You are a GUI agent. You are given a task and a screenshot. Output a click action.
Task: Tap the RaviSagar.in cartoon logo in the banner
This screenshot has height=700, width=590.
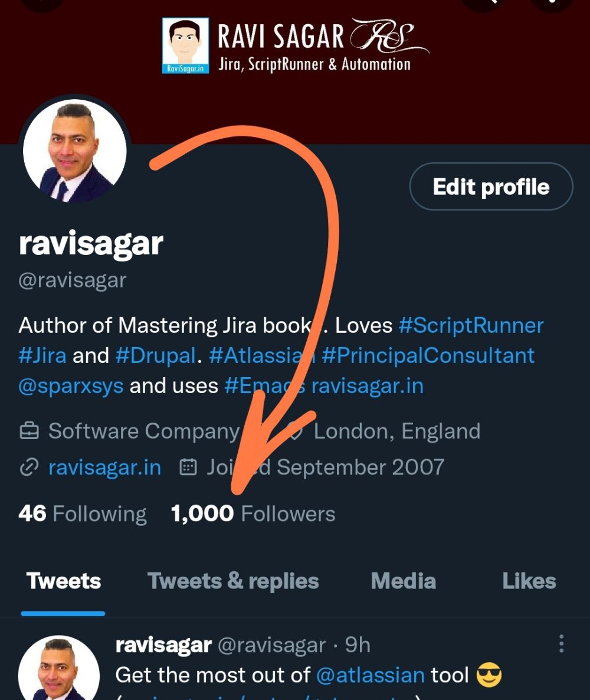coord(185,45)
